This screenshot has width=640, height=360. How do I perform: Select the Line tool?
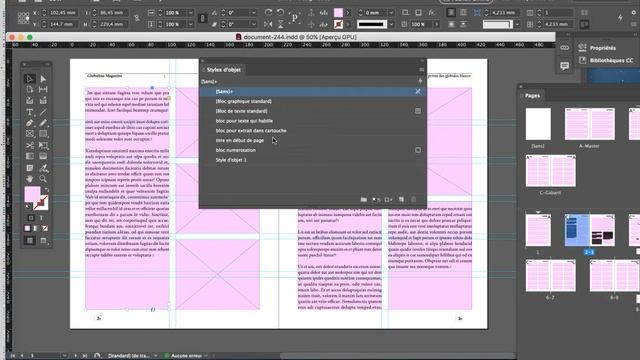pos(43,112)
